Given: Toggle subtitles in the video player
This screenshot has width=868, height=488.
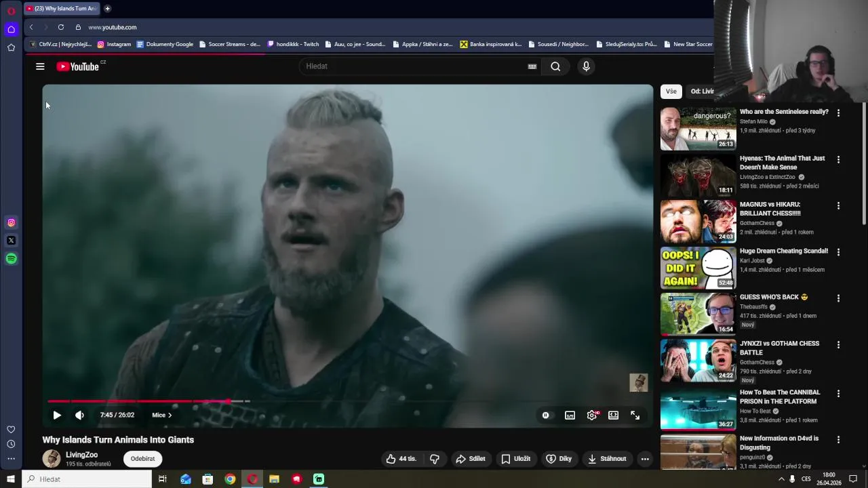Looking at the screenshot, I should (570, 415).
